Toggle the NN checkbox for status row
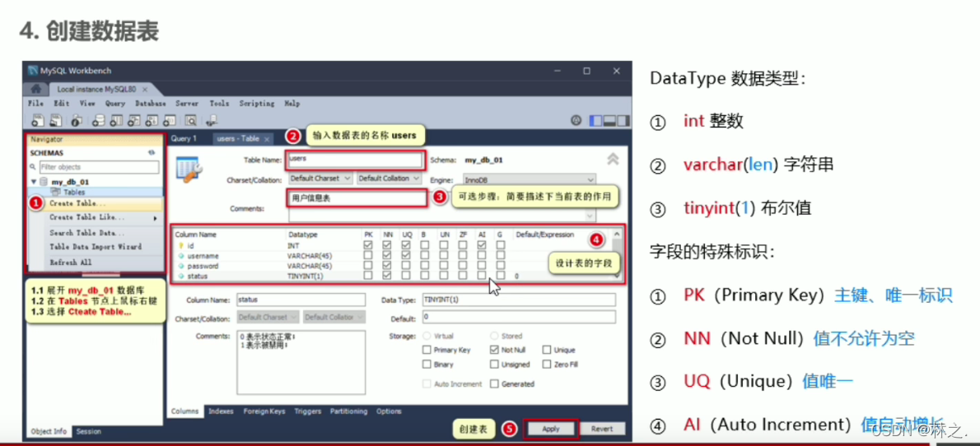 (388, 276)
